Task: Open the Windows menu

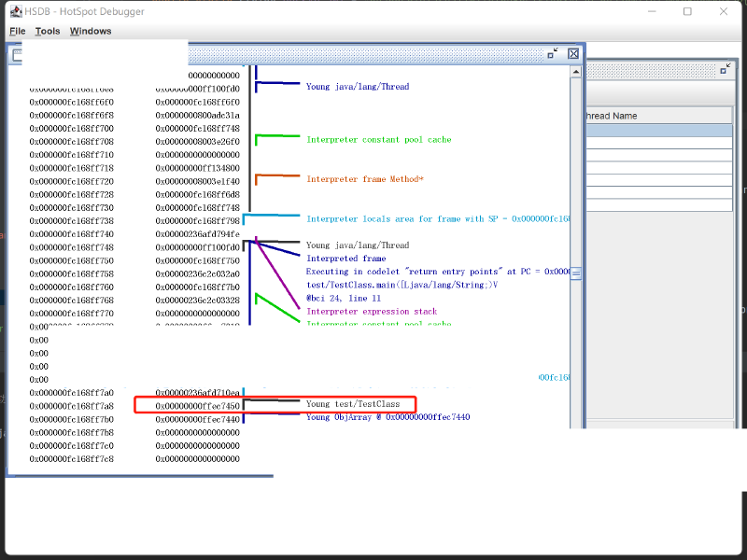Action: [x=91, y=31]
